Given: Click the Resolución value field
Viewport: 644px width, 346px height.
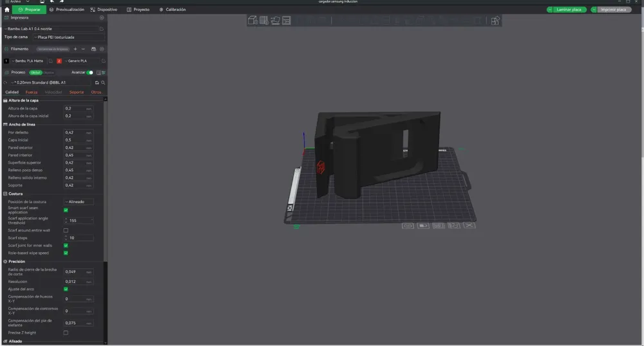Looking at the screenshot, I should pos(79,282).
